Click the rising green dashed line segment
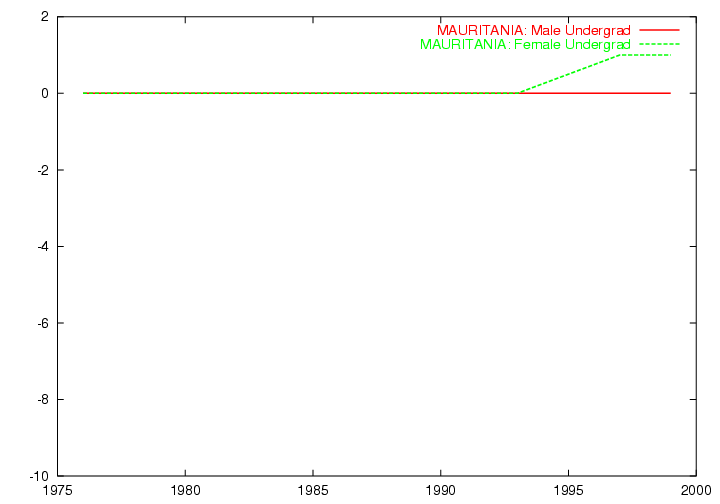This screenshot has height=504, width=720. click(568, 74)
